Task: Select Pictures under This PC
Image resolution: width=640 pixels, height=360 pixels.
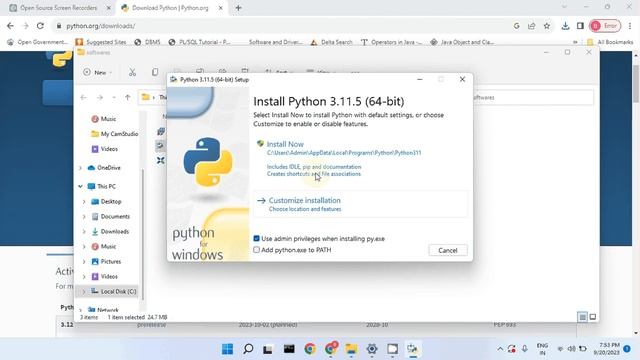Action: click(x=106, y=262)
